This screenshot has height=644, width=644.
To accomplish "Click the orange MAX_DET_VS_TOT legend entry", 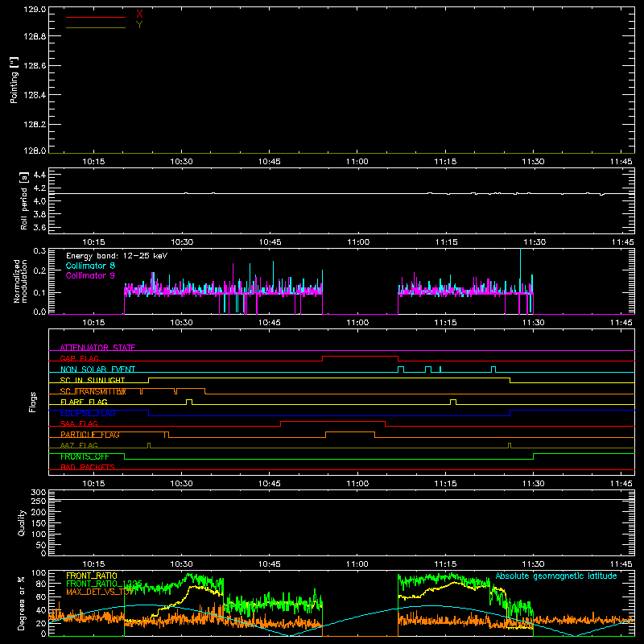I will (x=100, y=592).
